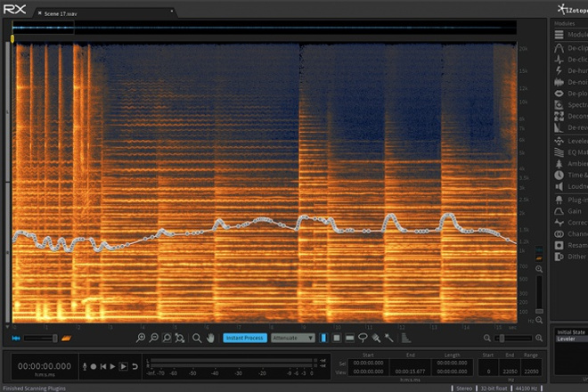Open the De-clip module
The image size is (588, 392).
(571, 48)
